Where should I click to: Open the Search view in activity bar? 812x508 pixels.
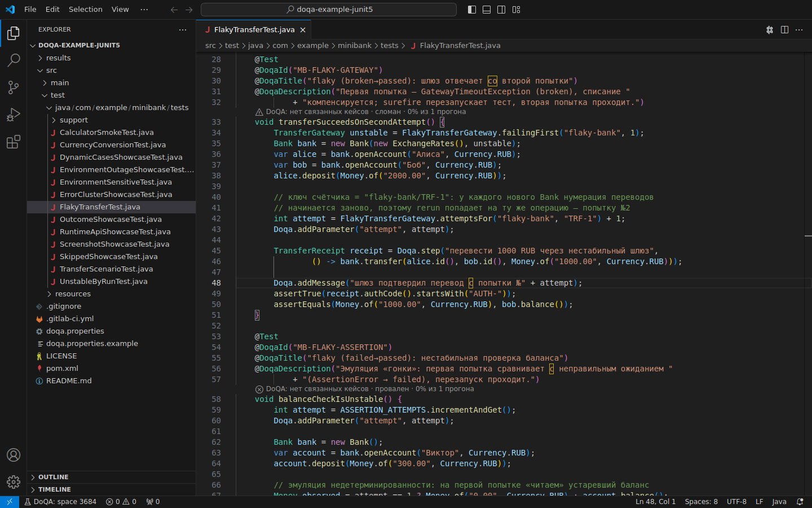coord(13,60)
